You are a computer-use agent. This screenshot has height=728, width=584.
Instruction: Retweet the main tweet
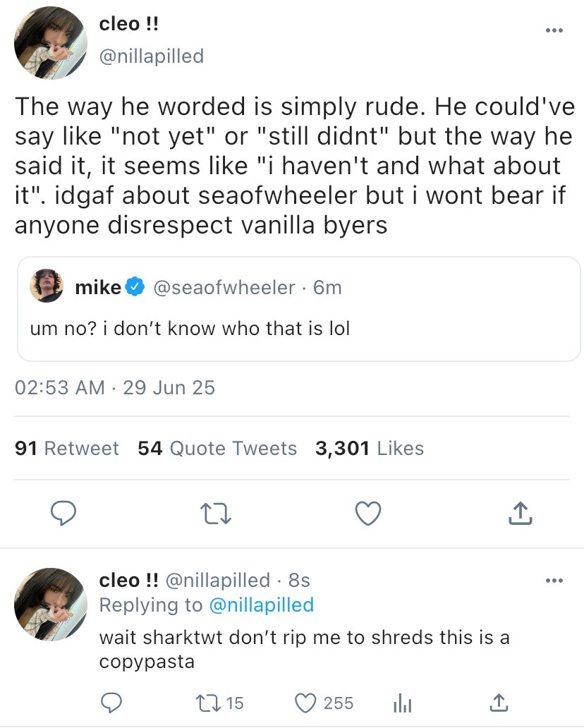tap(216, 514)
